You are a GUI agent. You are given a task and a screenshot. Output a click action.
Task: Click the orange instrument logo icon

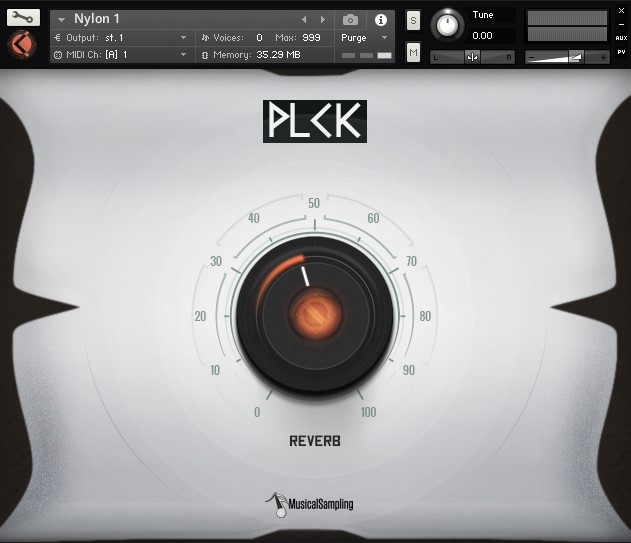[21, 46]
